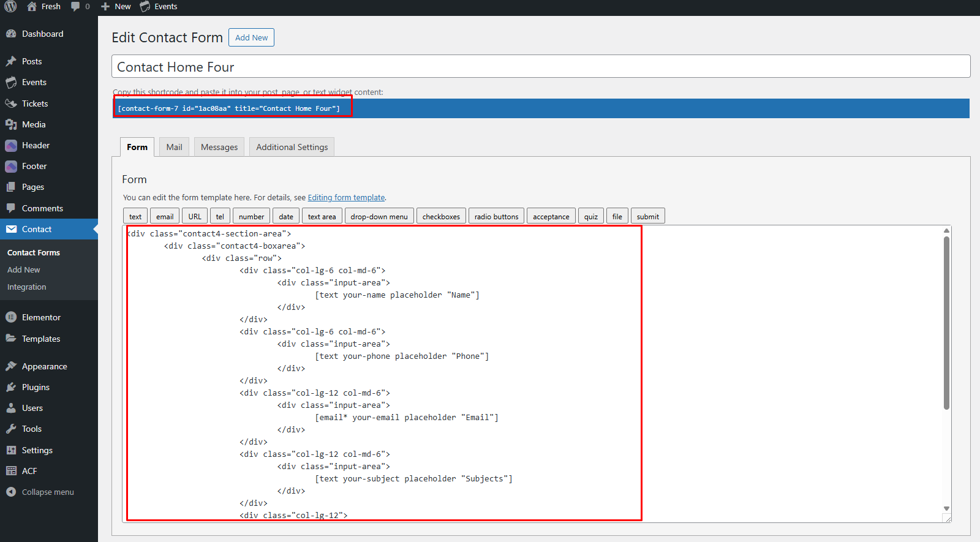Screen dimensions: 980x542
Task: Click the scrollbar up arrow in editor
Action: click(x=946, y=230)
